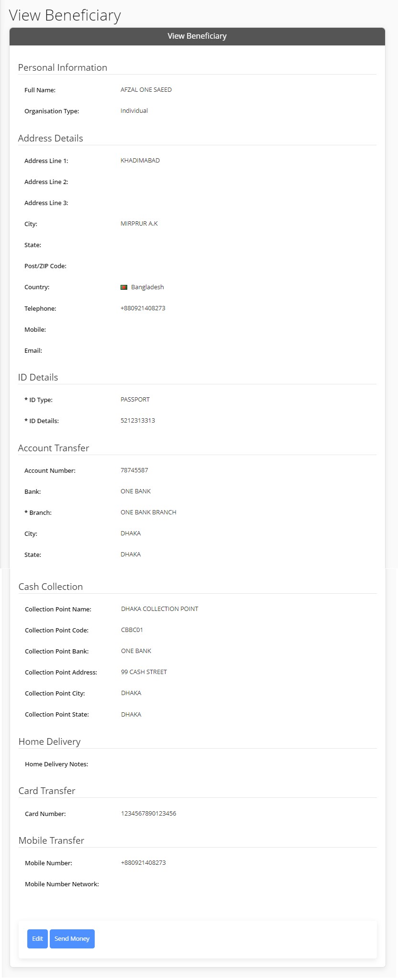
Task: Select the telephone number in Address Details
Action: pyautogui.click(x=143, y=308)
